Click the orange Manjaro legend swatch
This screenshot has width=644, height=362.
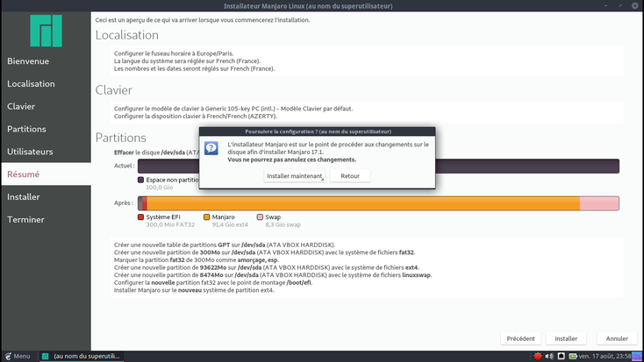click(x=206, y=217)
